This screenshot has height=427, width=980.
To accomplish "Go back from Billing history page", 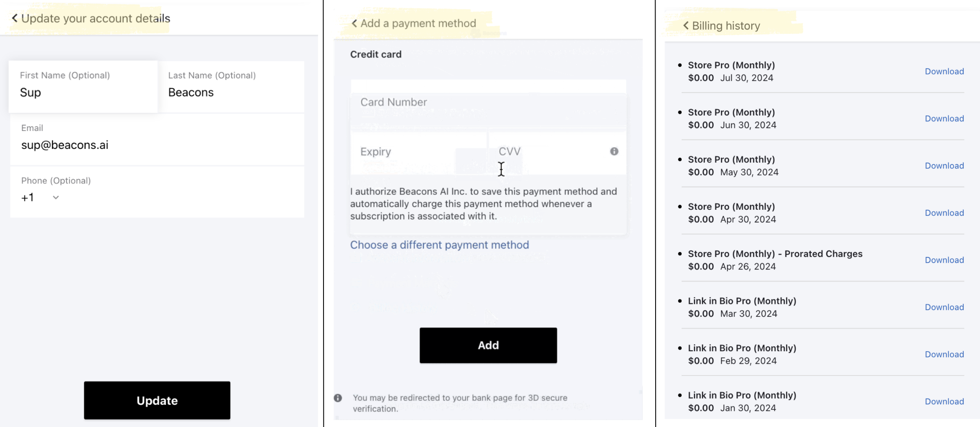I will [x=686, y=26].
